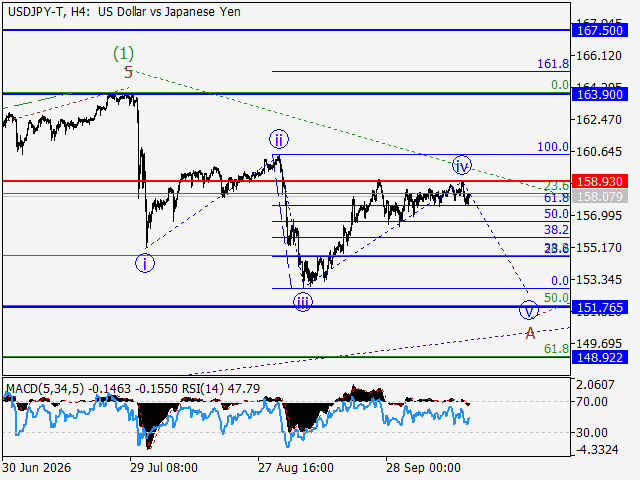Select the RSI(14) 47.79 indicator label
Image resolution: width=640 pixels, height=480 pixels.
221,389
